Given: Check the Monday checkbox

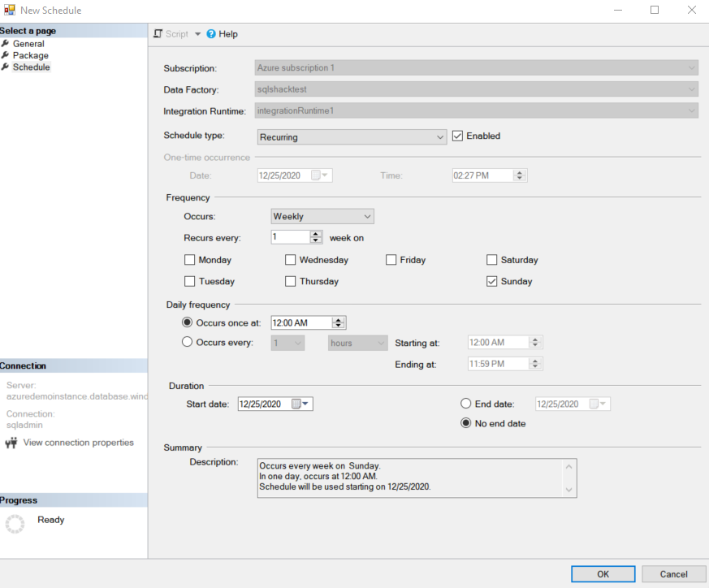Looking at the screenshot, I should point(190,260).
